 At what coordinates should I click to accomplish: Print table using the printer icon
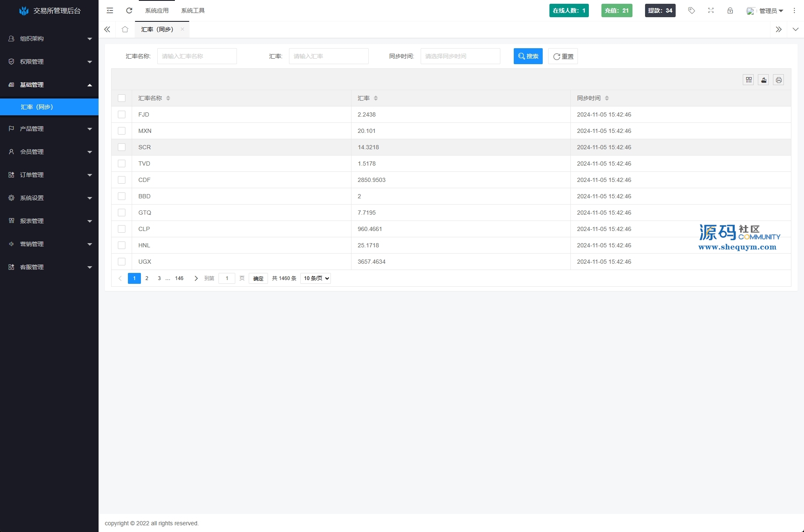pyautogui.click(x=778, y=80)
